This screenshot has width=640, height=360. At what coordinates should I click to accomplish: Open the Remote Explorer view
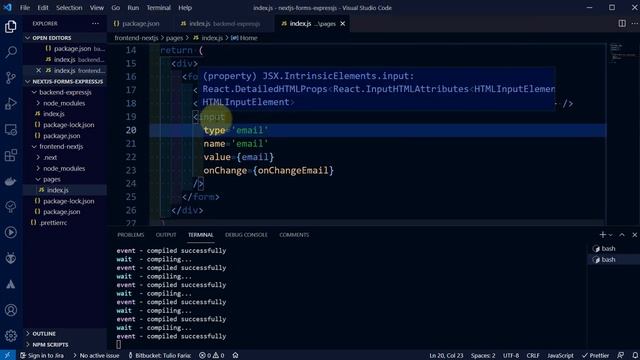11,129
